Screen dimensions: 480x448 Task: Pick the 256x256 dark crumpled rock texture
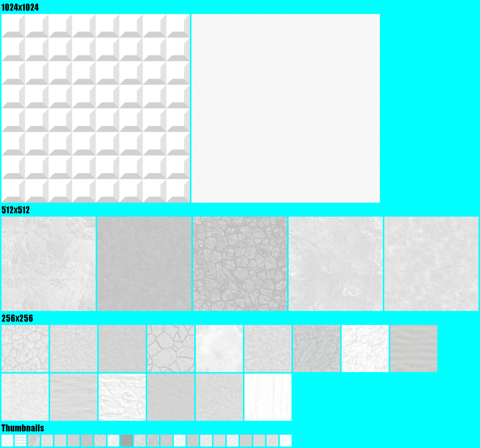tap(317, 349)
